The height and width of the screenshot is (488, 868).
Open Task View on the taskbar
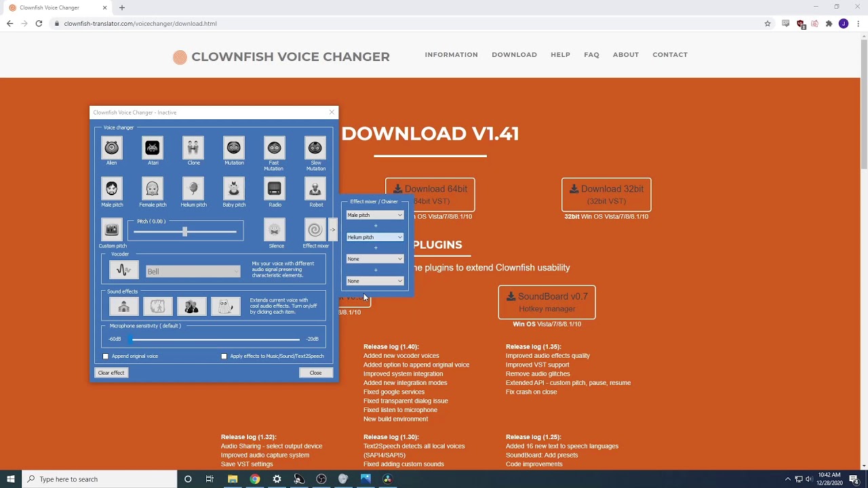coord(210,479)
